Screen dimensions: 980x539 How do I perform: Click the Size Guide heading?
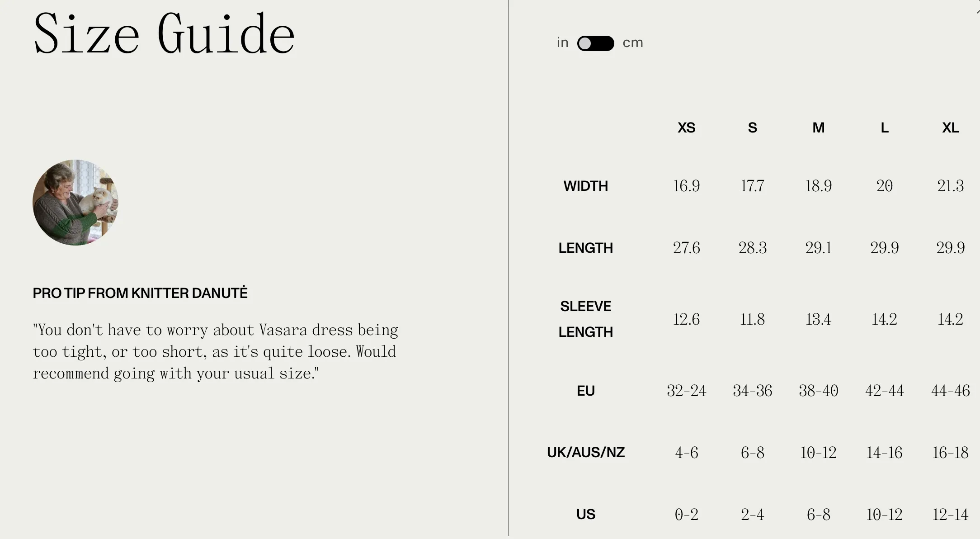click(164, 34)
